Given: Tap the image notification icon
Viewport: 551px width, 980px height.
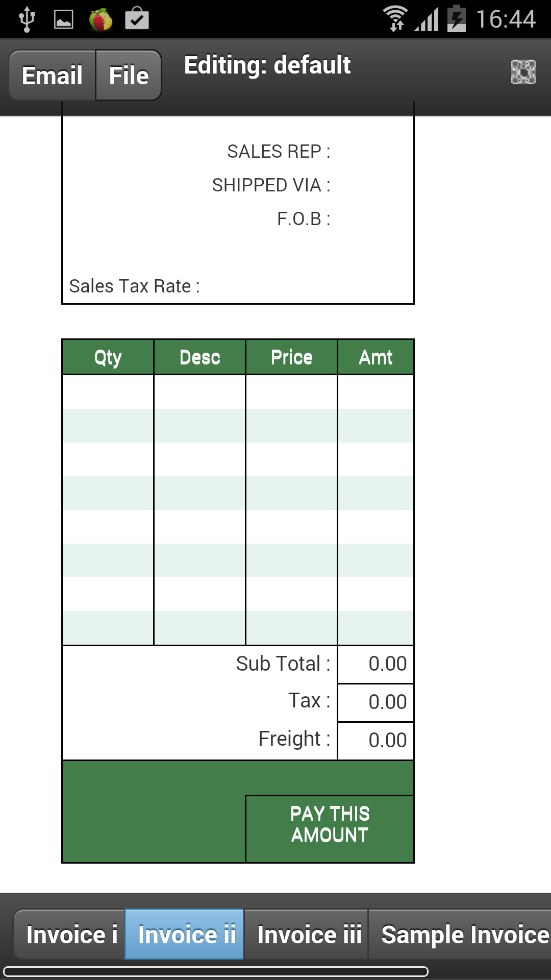Looking at the screenshot, I should (64, 20).
